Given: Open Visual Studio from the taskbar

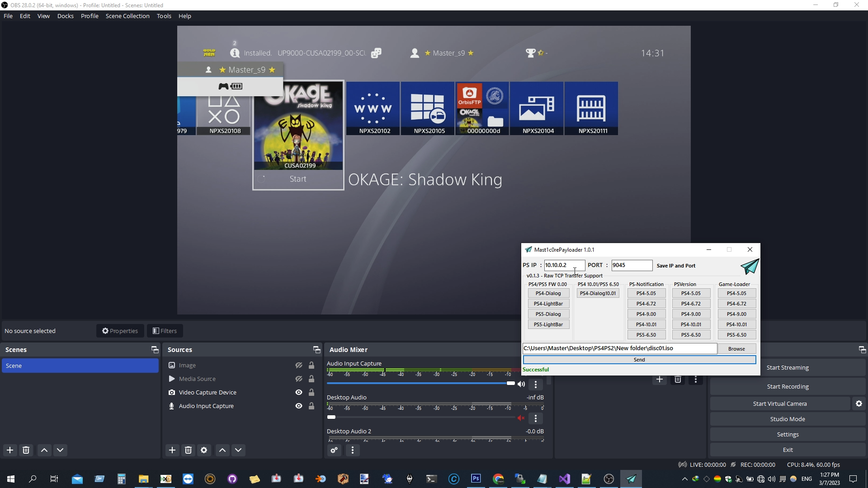Looking at the screenshot, I should 565,479.
